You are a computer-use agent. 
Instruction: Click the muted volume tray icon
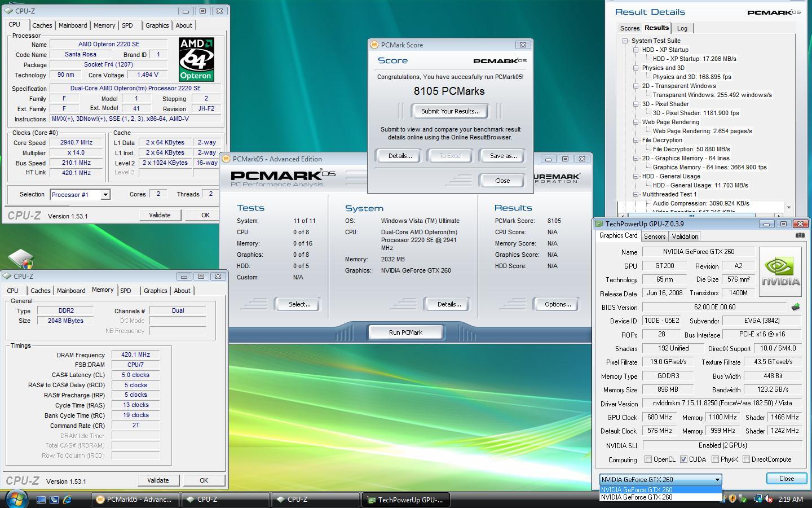coord(769,499)
